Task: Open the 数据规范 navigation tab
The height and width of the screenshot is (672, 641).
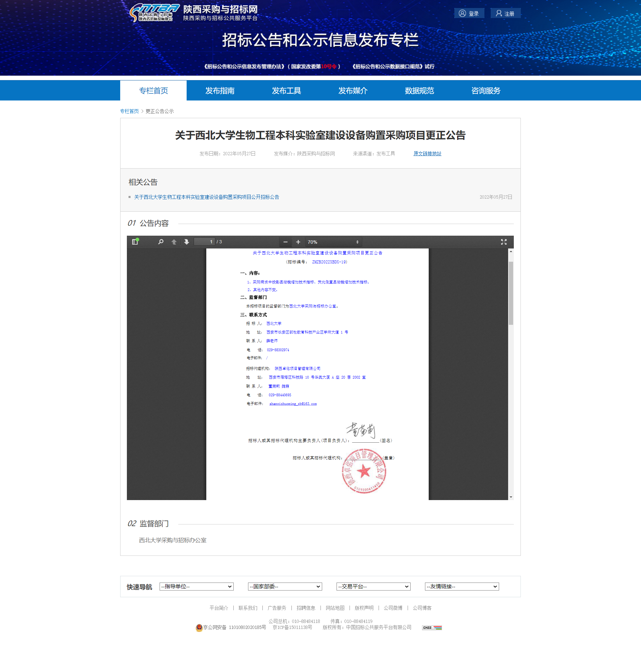Action: 419,90
